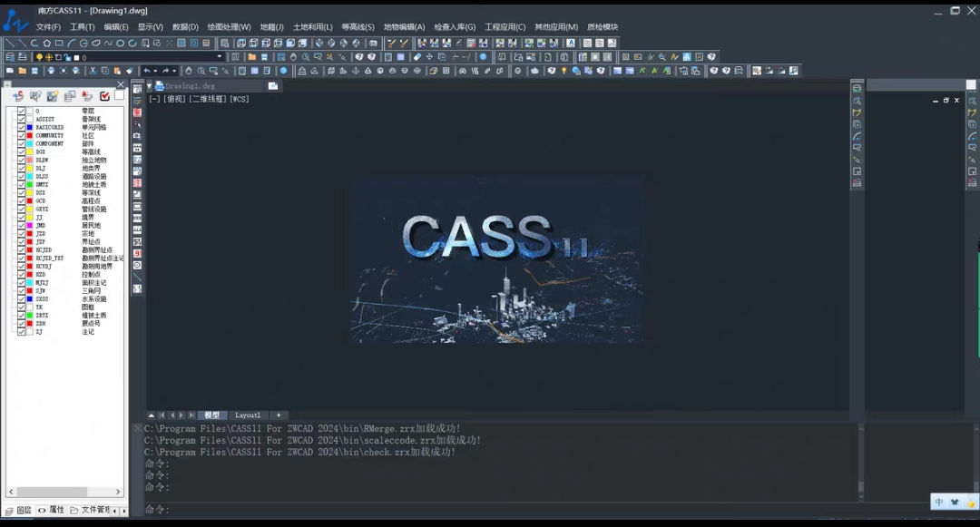Open the [俯视] view dropdown

tap(174, 99)
